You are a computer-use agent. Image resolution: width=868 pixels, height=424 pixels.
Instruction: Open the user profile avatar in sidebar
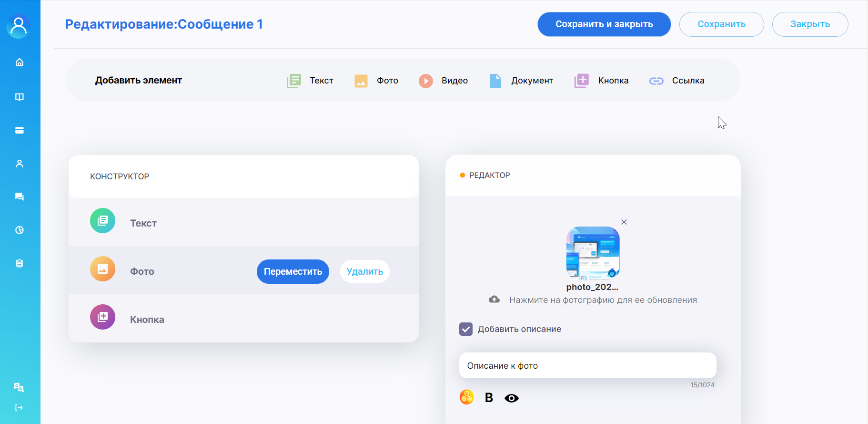click(19, 26)
